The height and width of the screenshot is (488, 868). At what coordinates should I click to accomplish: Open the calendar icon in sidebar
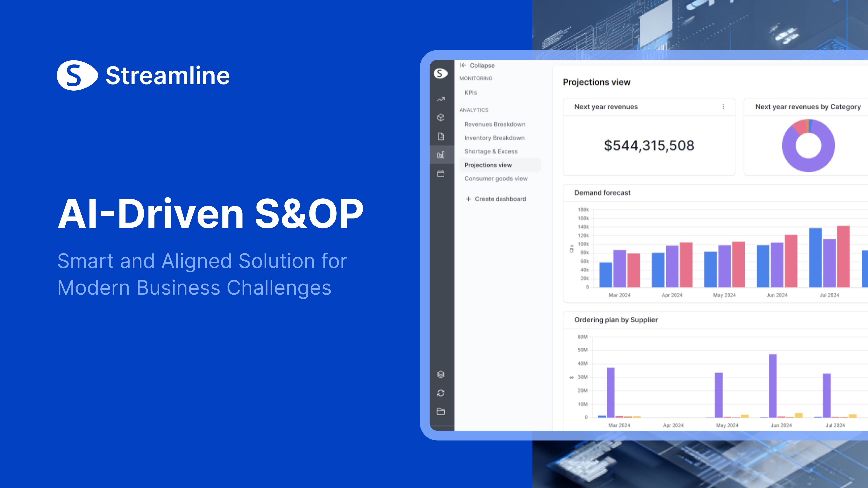pos(441,174)
